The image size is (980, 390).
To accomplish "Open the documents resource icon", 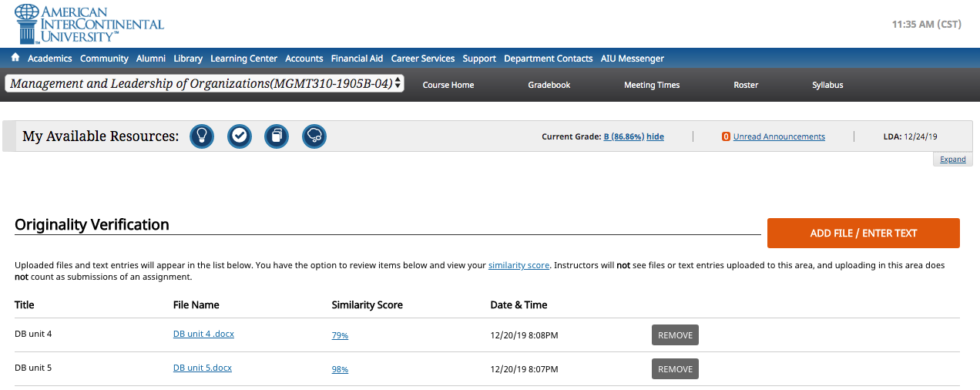I will pos(277,136).
